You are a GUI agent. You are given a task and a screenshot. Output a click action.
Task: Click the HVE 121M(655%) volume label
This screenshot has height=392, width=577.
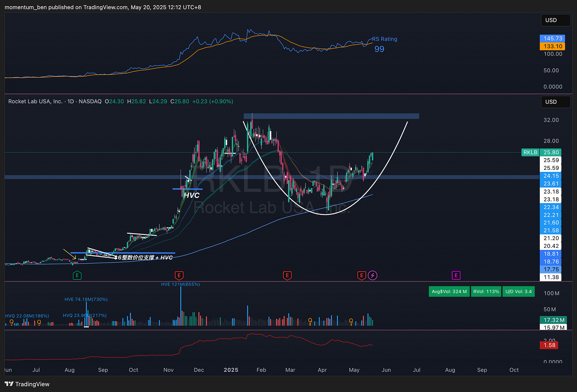(180, 284)
